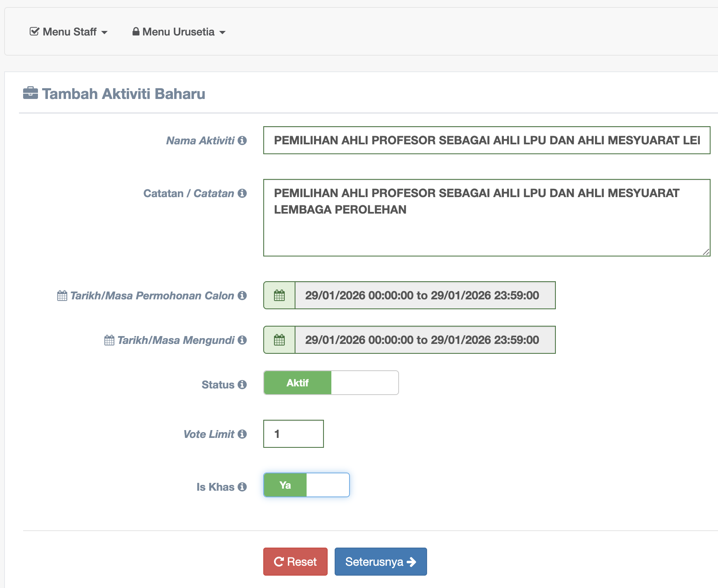Click info icon beside Vote Limit
The image size is (718, 588).
242,434
